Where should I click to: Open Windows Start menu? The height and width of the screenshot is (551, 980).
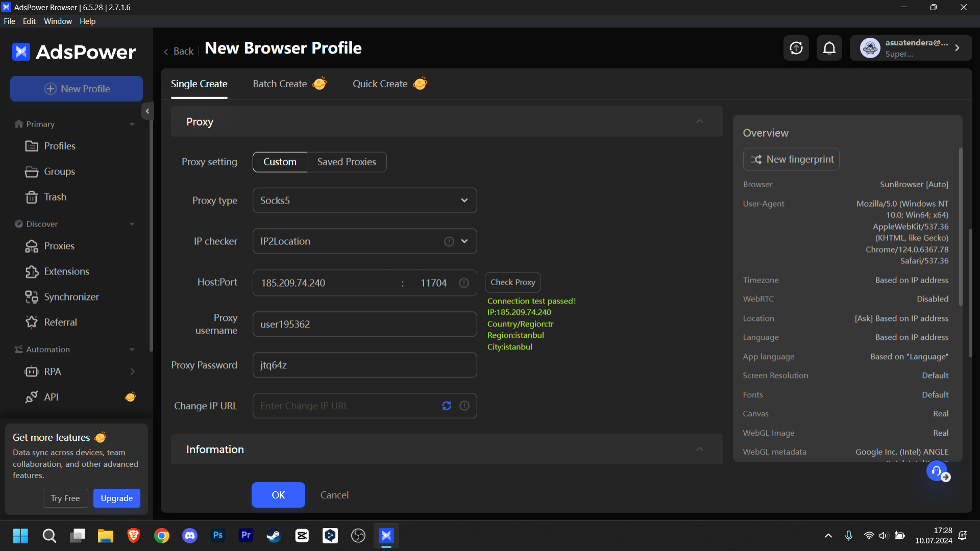tap(21, 536)
